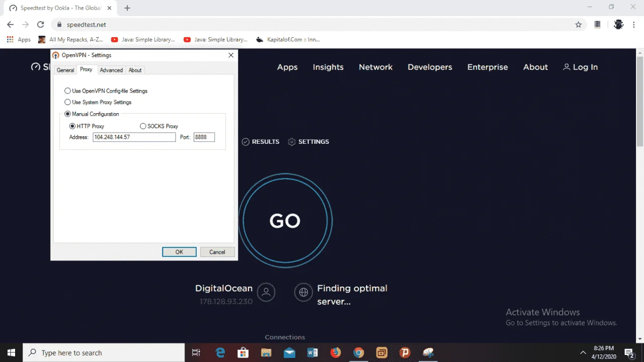The height and width of the screenshot is (362, 644).
Task: Open File Explorer from the taskbar
Action: [266, 352]
